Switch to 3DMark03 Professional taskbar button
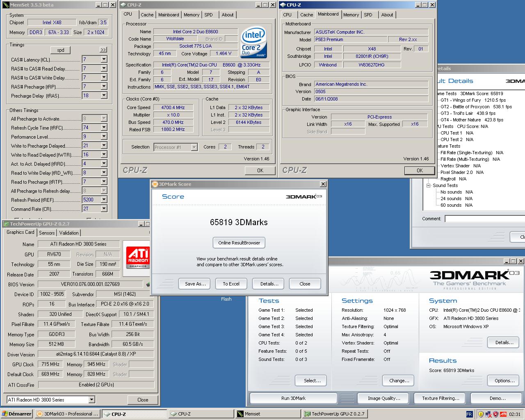The height and width of the screenshot is (420, 525). [68, 414]
